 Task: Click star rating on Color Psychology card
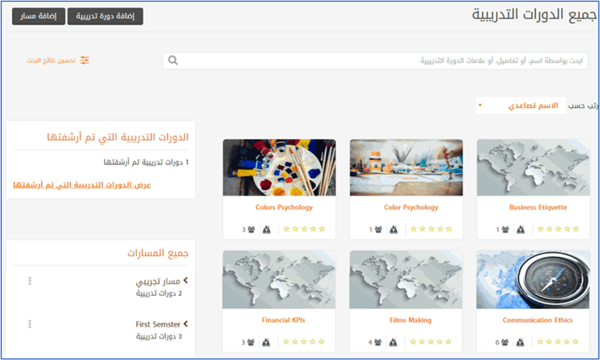tap(431, 229)
